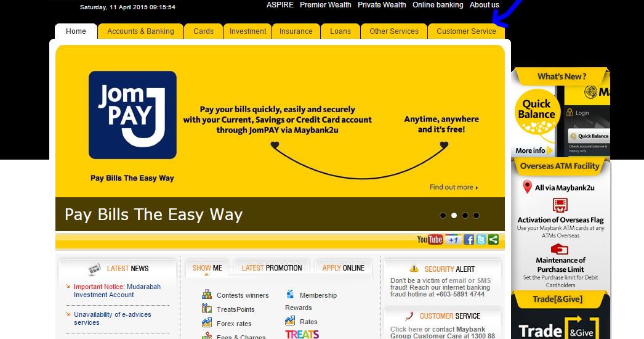This screenshot has width=644, height=339.
Task: Open the Home tab
Action: click(76, 31)
